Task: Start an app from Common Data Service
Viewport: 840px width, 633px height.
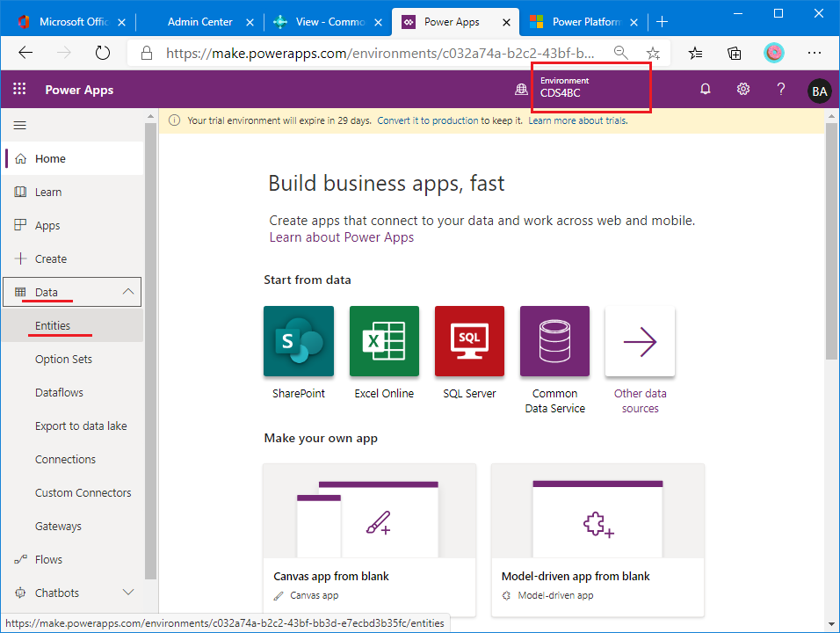Action: [x=554, y=341]
